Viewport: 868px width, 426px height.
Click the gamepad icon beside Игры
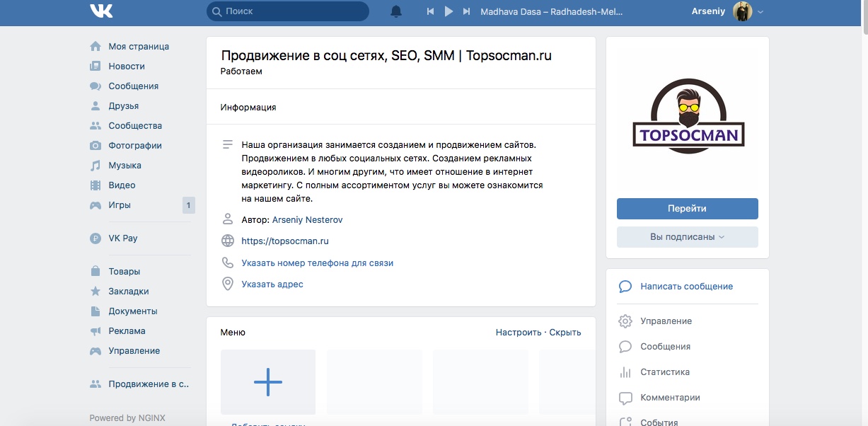tap(96, 205)
